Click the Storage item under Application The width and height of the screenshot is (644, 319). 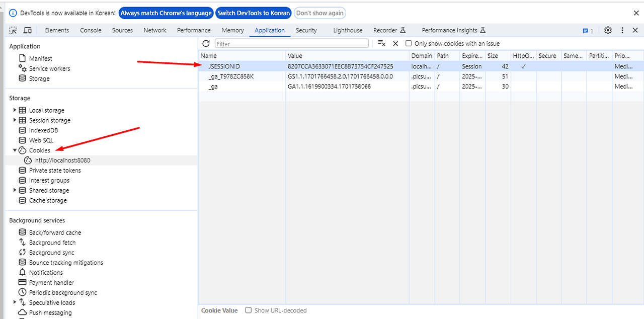tap(39, 78)
